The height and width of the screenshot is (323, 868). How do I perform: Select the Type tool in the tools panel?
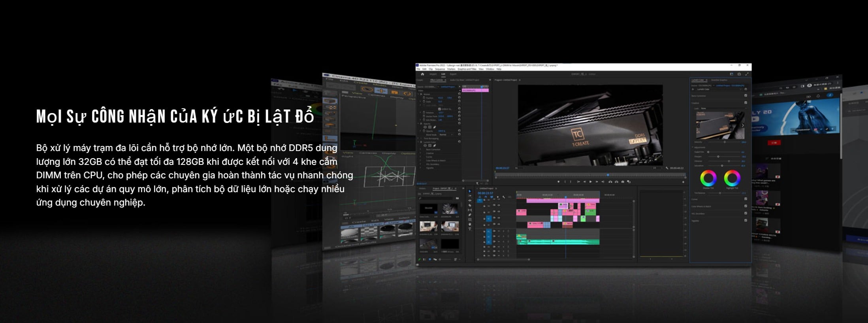click(x=470, y=229)
